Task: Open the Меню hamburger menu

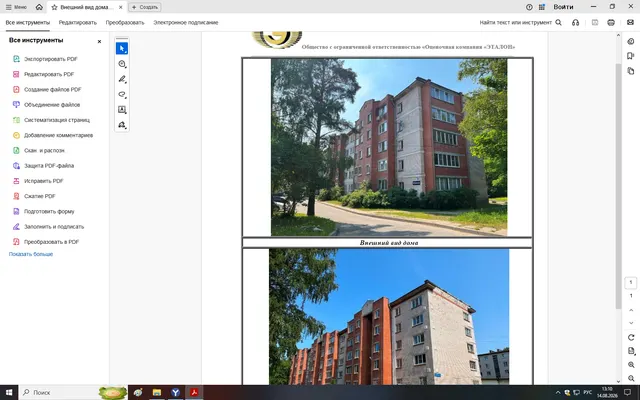Action: click(16, 7)
